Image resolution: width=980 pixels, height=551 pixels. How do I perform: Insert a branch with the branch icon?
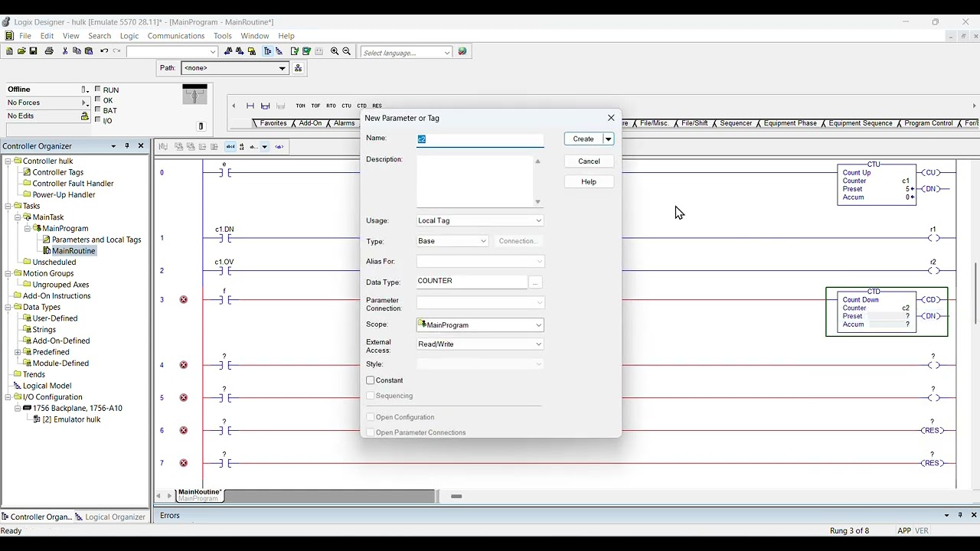pos(266,106)
